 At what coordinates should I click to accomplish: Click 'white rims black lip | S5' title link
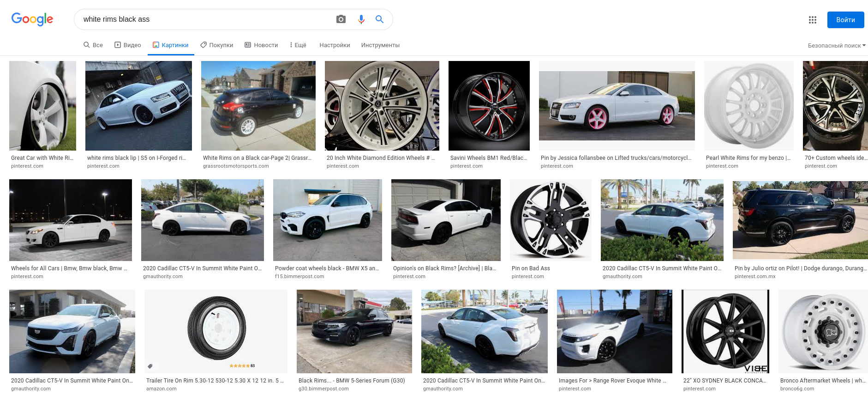[137, 158]
